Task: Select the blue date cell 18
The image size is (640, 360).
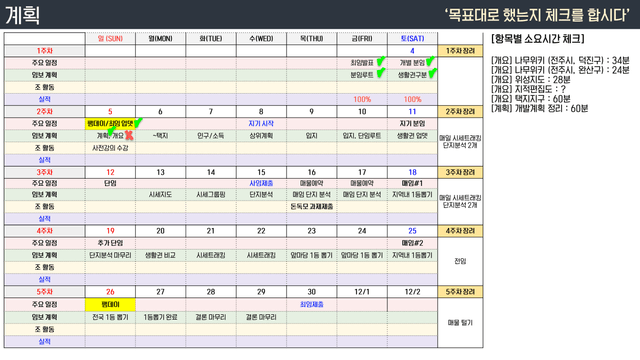Action: (x=412, y=172)
